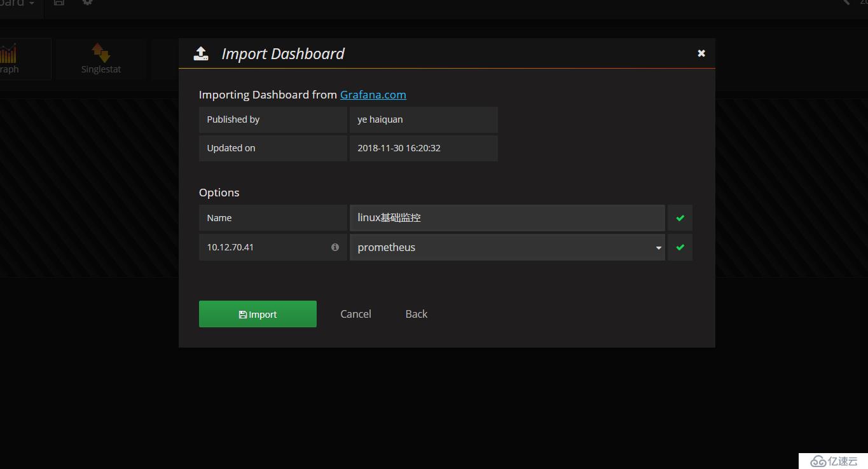Go Back to the previous import step
Viewport: 868px width, 469px height.
pos(417,314)
